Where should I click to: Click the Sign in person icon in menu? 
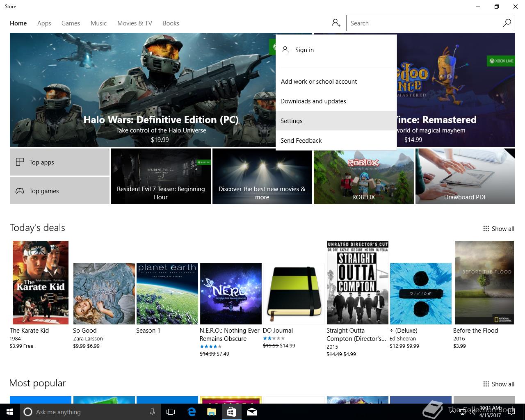286,50
